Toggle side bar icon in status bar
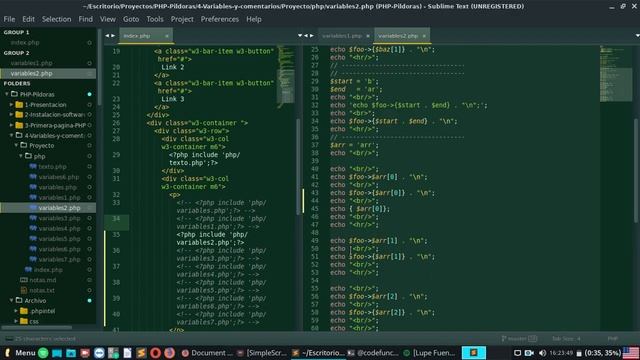 pos(9,338)
